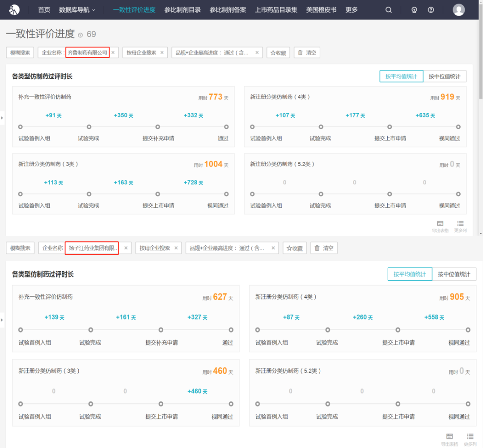This screenshot has width=483, height=448.
Task: Remove the lower 品规+企业最高进度 filter tag
Action: (x=273, y=247)
